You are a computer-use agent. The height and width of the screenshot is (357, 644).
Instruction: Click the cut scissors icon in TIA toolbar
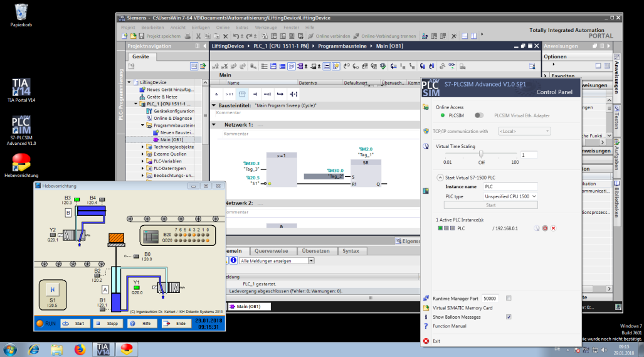198,36
